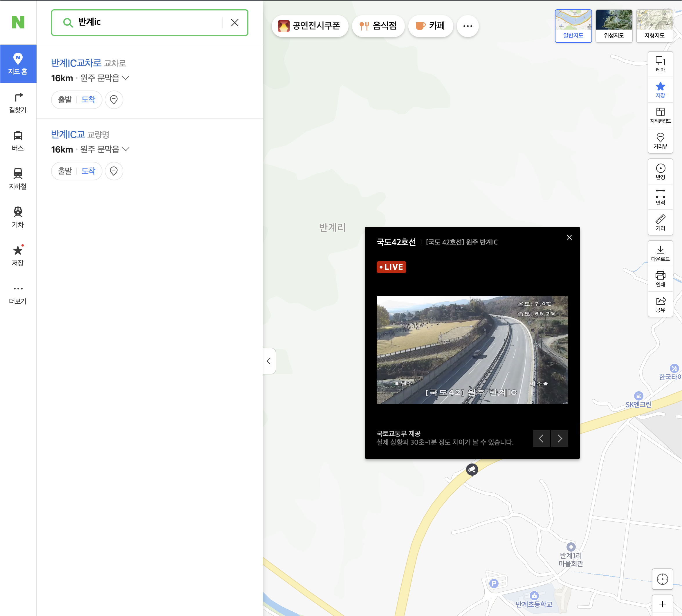The image size is (682, 616).
Task: Select the 면적 area measuring tool
Action: point(660,197)
